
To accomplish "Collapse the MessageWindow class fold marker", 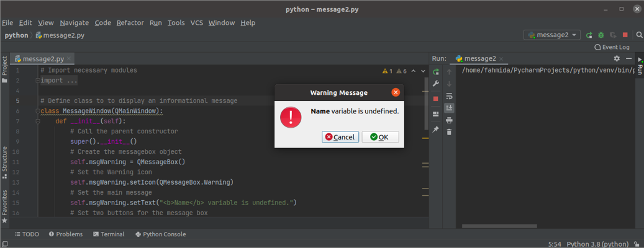I will pyautogui.click(x=38, y=112).
